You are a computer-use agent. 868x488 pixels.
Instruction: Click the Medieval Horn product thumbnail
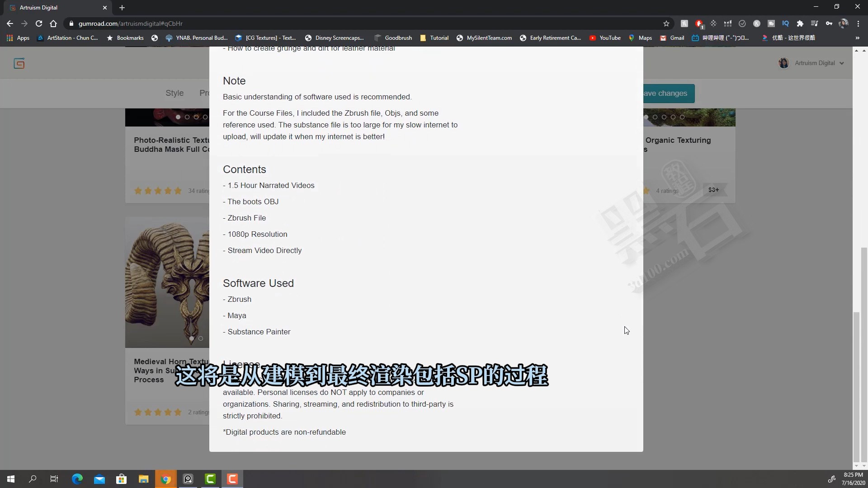tap(167, 282)
